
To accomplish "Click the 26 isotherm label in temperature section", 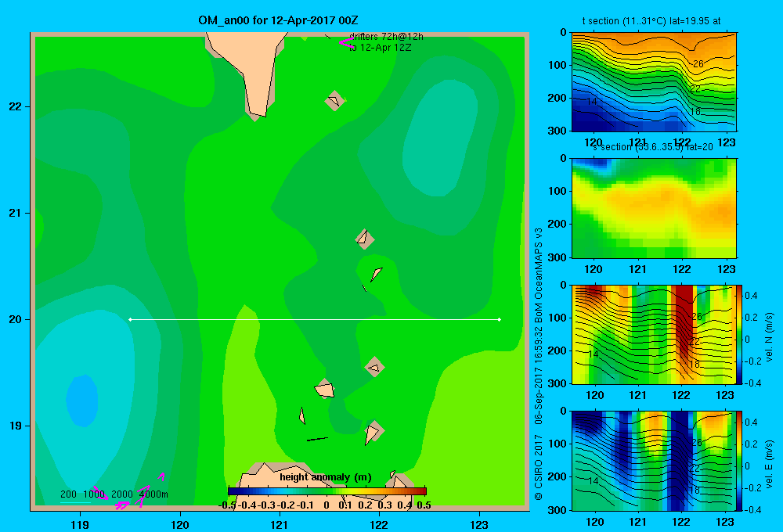I will pos(698,64).
